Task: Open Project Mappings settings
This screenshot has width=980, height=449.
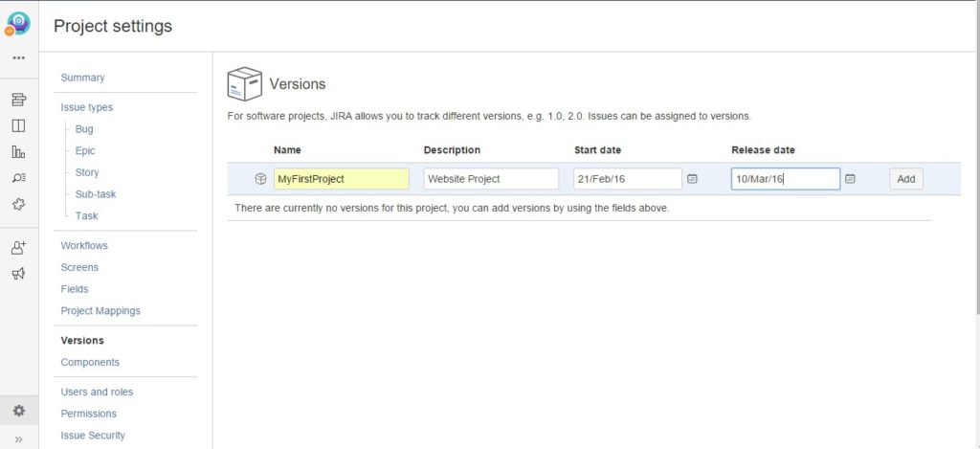Action: [x=100, y=311]
